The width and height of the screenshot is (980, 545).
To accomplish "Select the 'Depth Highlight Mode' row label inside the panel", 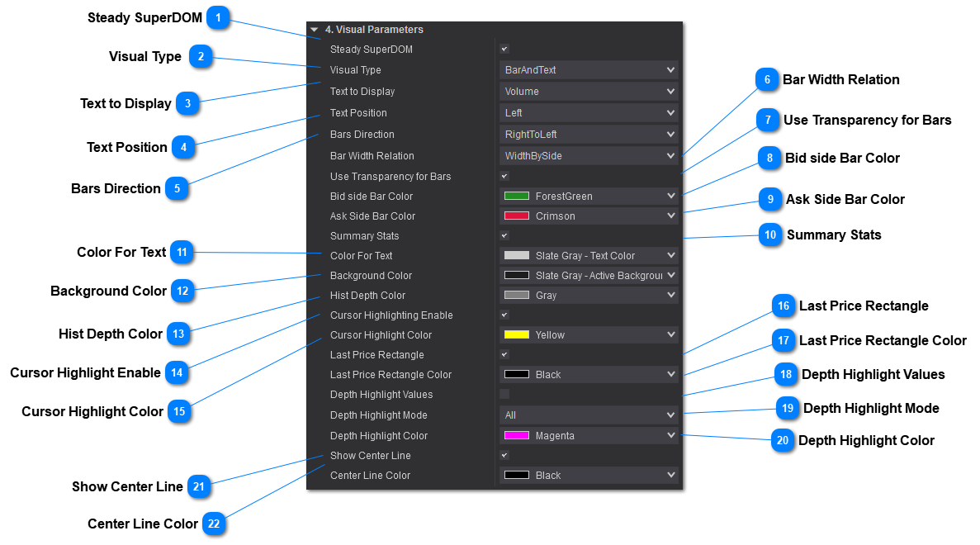I will (379, 415).
